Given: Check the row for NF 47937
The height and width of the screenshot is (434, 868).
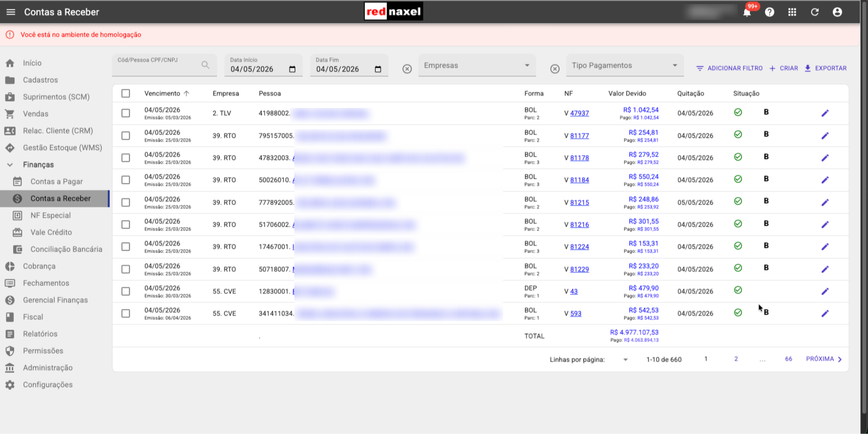Looking at the screenshot, I should (126, 113).
